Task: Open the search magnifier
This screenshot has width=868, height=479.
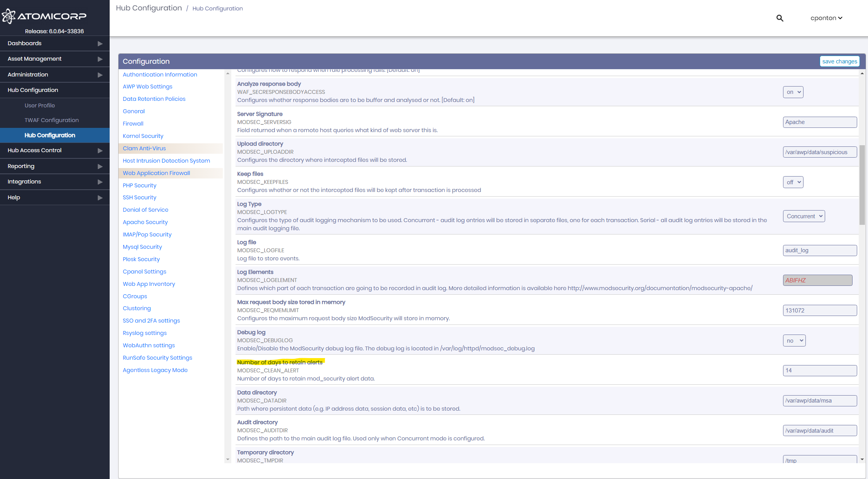Action: click(780, 18)
